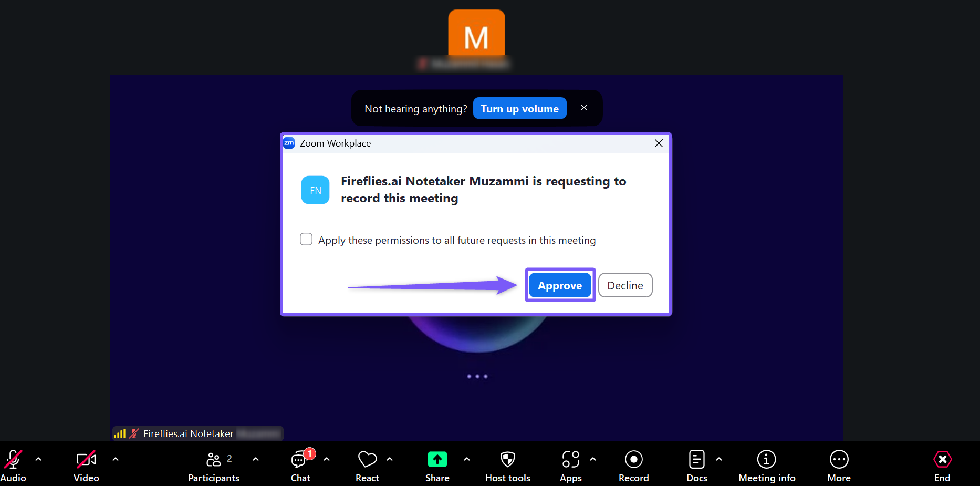Click the FN avatar in the recording dialog
Screen dimensions: 980x486
click(315, 190)
